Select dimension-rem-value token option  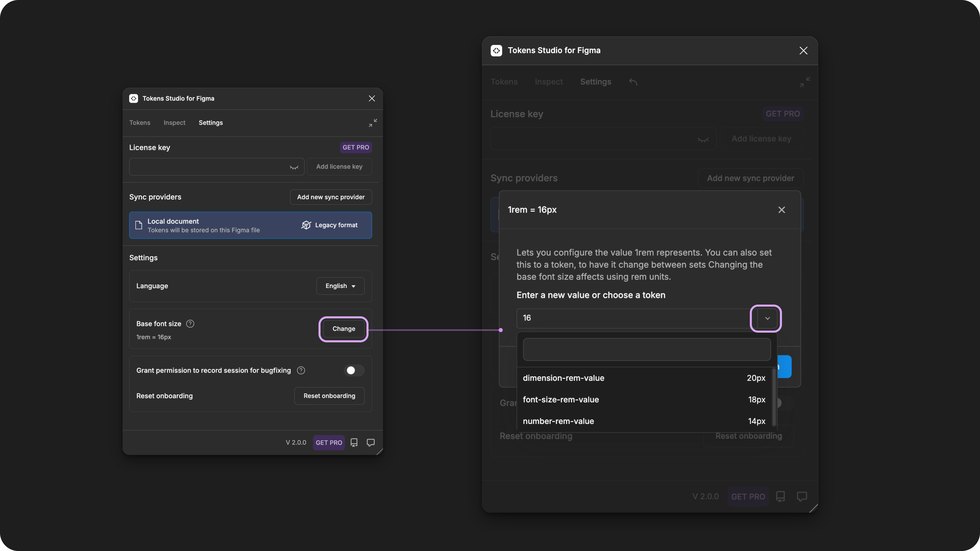click(x=644, y=378)
